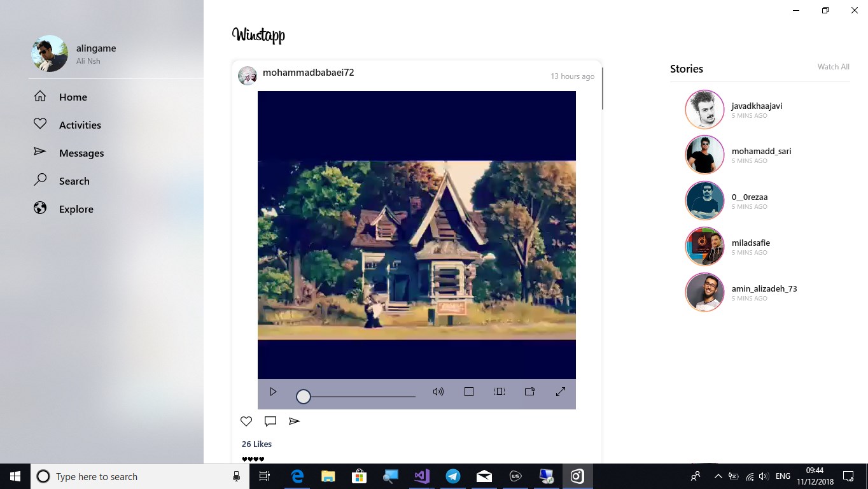The image size is (868, 489).
Task: Open mohamadd_sari story
Action: coord(704,155)
